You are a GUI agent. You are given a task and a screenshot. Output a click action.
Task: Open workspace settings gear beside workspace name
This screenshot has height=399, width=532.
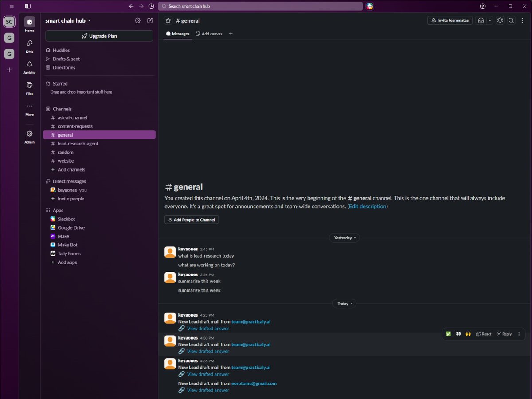pos(137,20)
